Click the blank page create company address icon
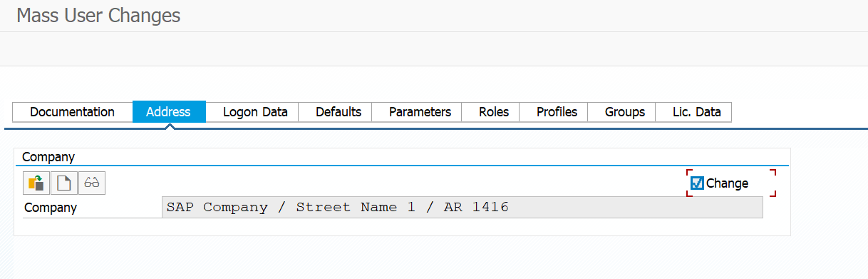Image resolution: width=868 pixels, height=279 pixels. [x=64, y=183]
